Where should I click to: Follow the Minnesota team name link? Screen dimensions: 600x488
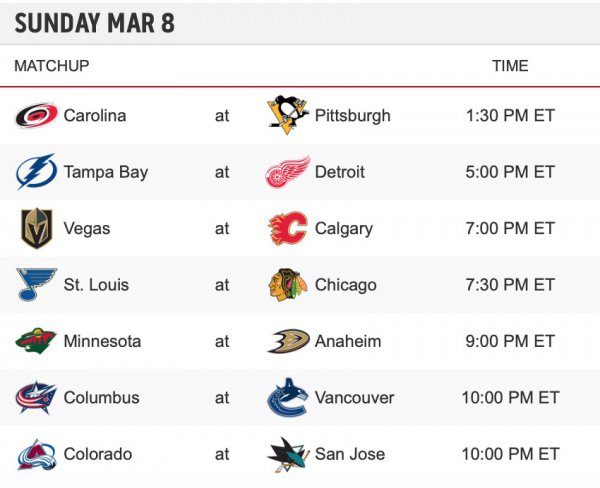102,341
